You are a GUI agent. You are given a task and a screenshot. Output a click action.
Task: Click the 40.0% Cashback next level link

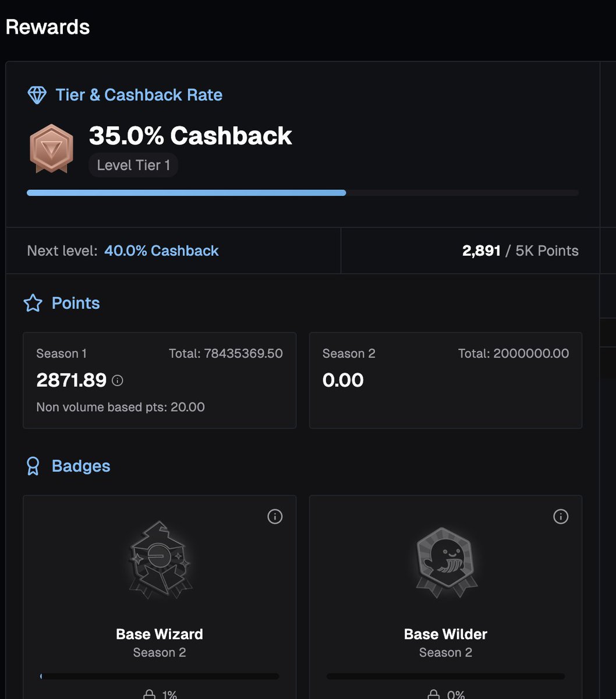161,250
